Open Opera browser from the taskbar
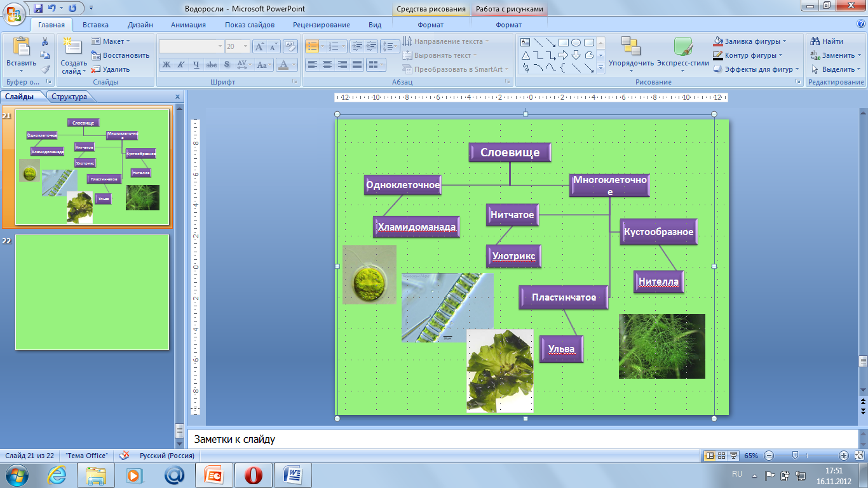This screenshot has width=868, height=488. click(254, 475)
